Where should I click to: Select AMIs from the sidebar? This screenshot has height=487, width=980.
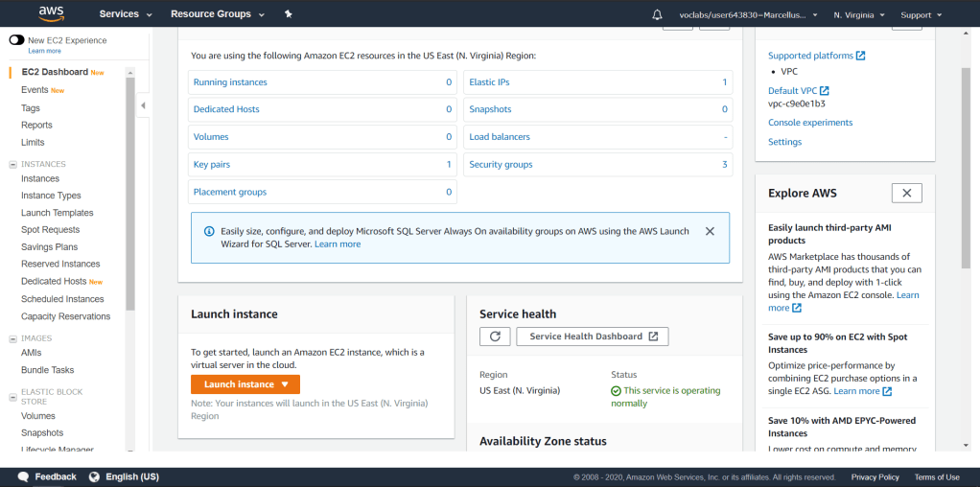pyautogui.click(x=32, y=353)
